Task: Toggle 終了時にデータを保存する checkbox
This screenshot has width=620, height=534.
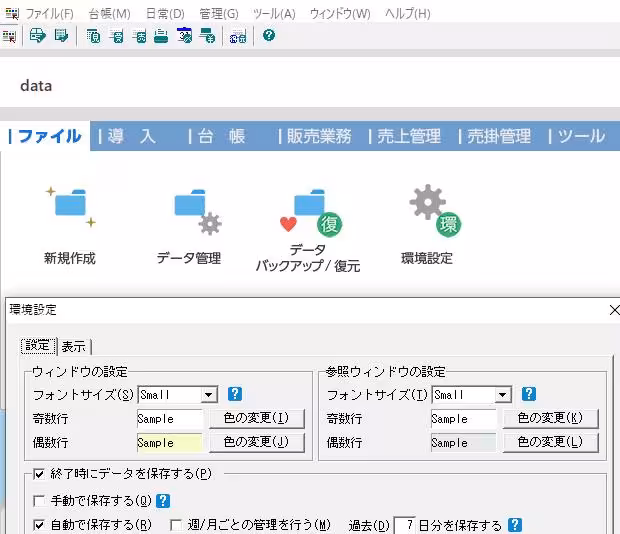Action: [39, 474]
